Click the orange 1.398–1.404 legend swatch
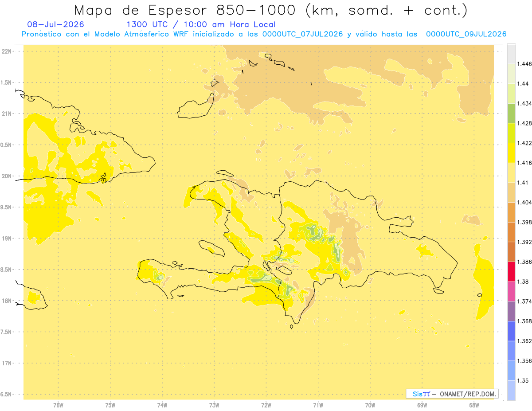The width and height of the screenshot is (532, 411). click(x=511, y=212)
